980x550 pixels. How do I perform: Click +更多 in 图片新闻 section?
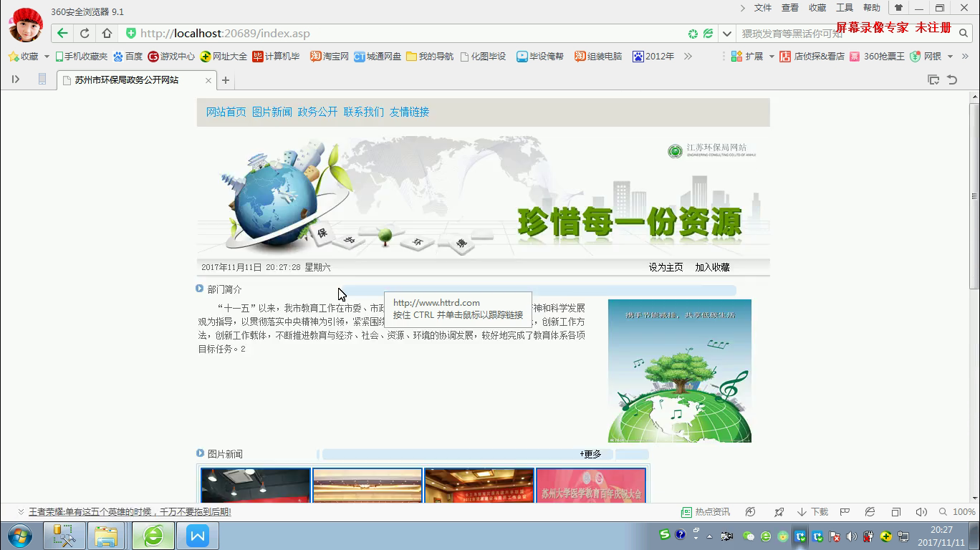click(591, 454)
